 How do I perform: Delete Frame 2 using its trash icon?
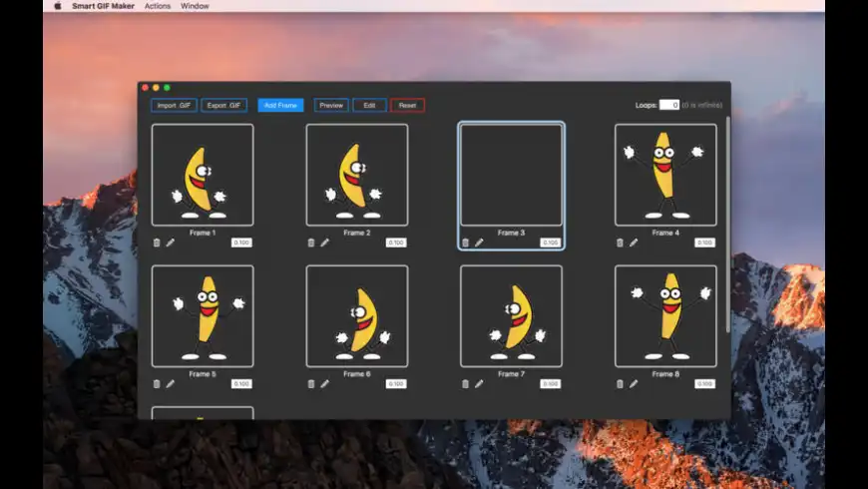coord(311,243)
